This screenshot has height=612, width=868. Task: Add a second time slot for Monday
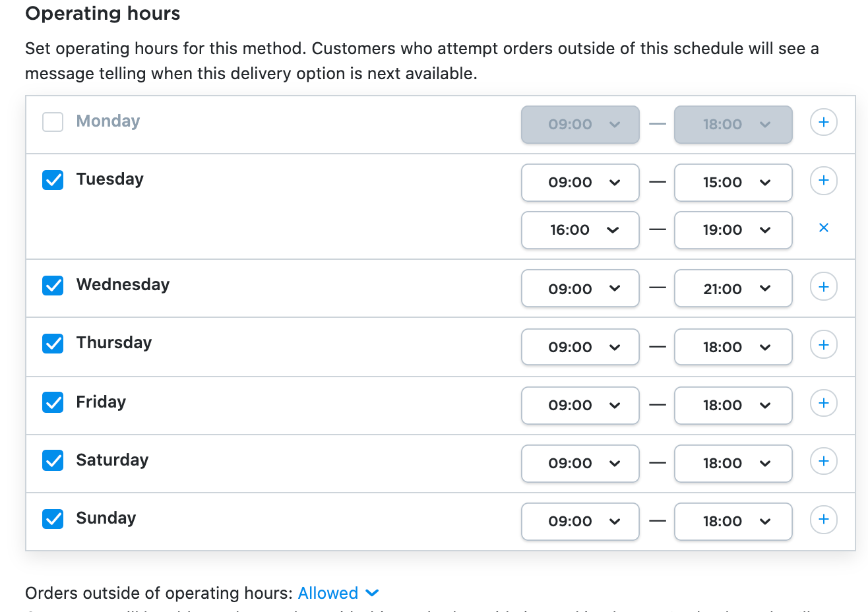823,122
